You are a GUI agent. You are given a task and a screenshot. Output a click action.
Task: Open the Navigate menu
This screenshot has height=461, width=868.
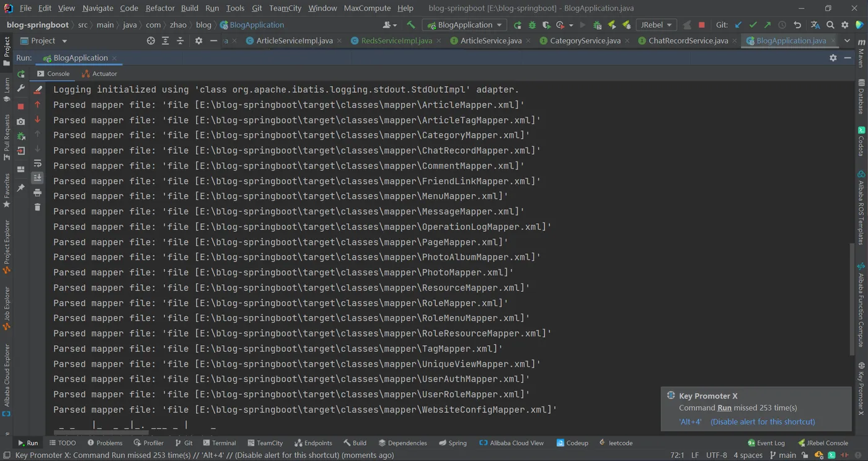(x=97, y=8)
